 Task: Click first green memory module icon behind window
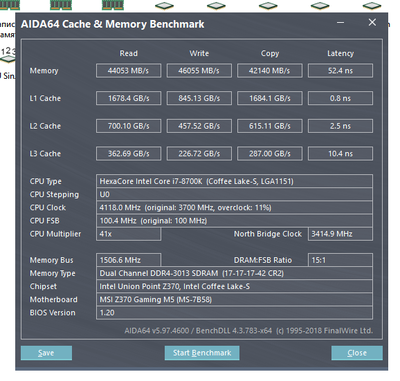tap(9, 4)
